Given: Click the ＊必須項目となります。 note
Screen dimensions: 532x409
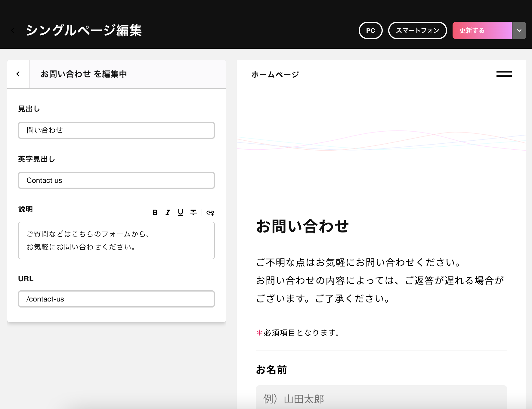Looking at the screenshot, I should [298, 333].
